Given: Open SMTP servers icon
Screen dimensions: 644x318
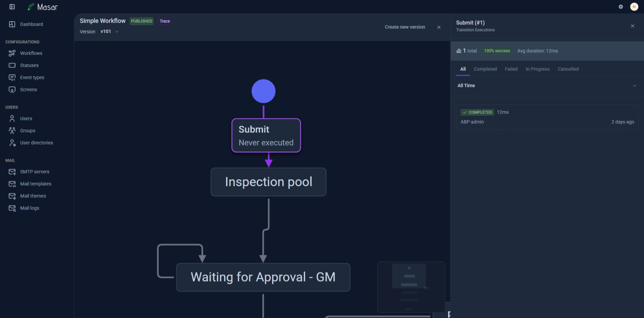Looking at the screenshot, I should click(x=12, y=172).
